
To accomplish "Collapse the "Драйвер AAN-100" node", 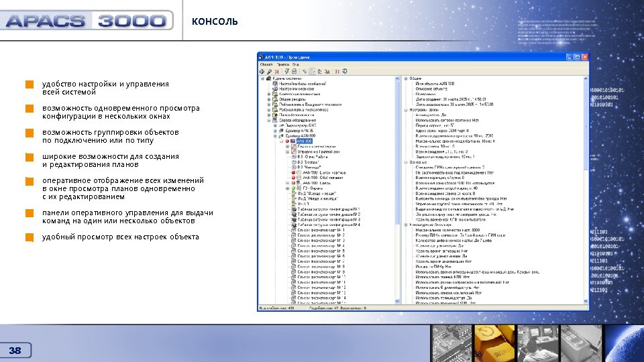I will point(275,136).
